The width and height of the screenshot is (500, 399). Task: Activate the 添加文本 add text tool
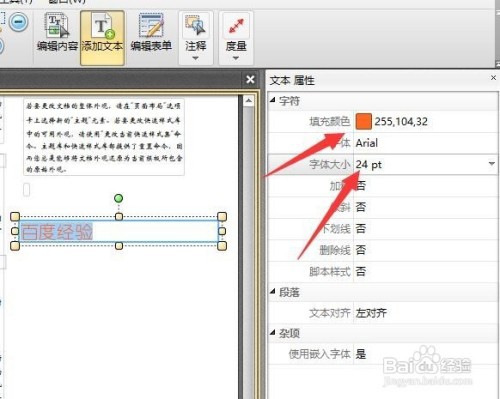tap(102, 37)
